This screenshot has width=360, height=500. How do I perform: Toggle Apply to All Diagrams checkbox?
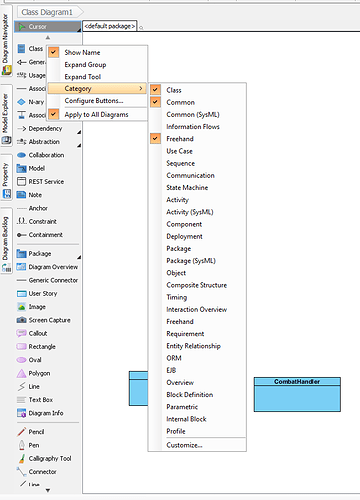[53, 114]
